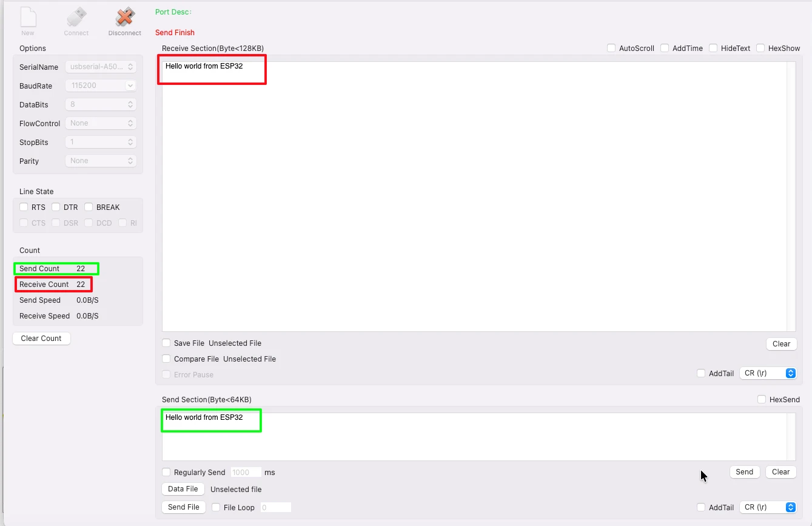This screenshot has width=812, height=526.
Task: Enable HexShow in receive section
Action: pyautogui.click(x=760, y=48)
